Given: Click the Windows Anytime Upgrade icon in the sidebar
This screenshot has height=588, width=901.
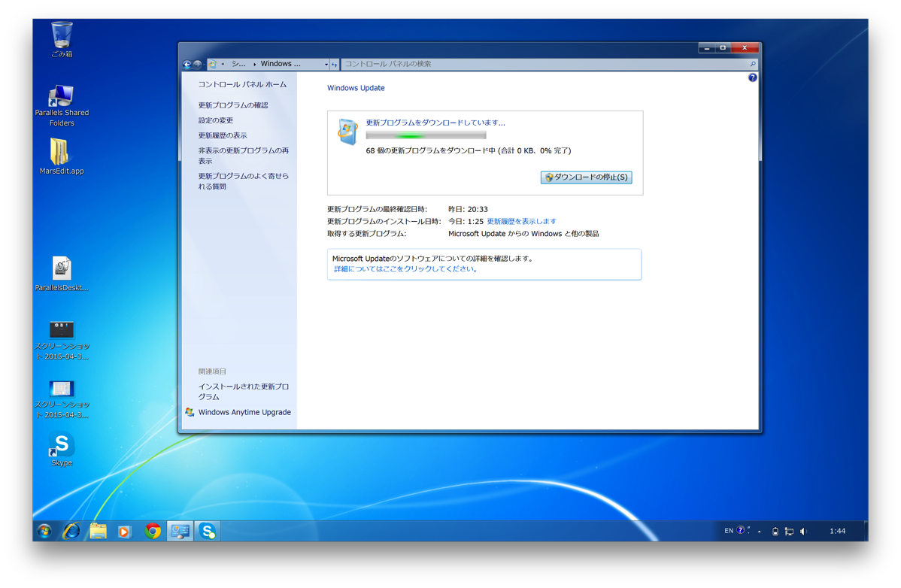Looking at the screenshot, I should [189, 412].
